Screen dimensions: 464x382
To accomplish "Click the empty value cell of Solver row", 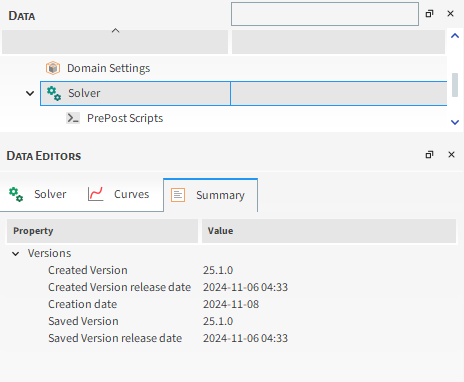I will click(x=339, y=93).
